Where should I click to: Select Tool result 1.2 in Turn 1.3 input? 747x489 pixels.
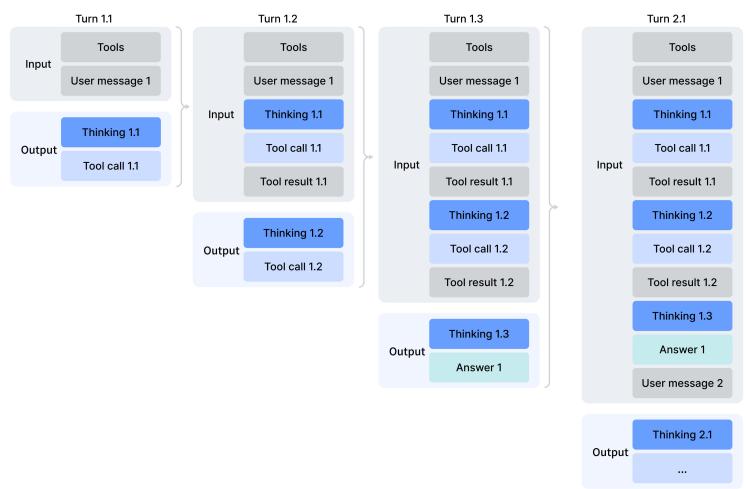[479, 282]
